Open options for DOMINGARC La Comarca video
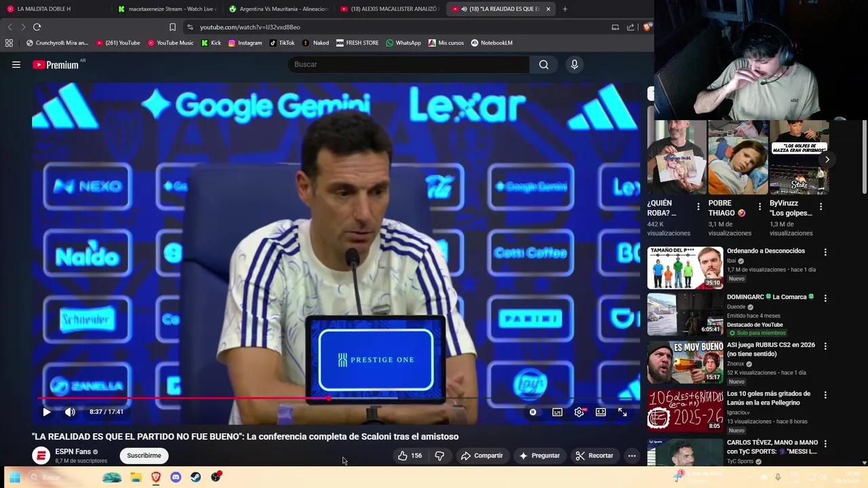This screenshot has height=488, width=868. [825, 298]
